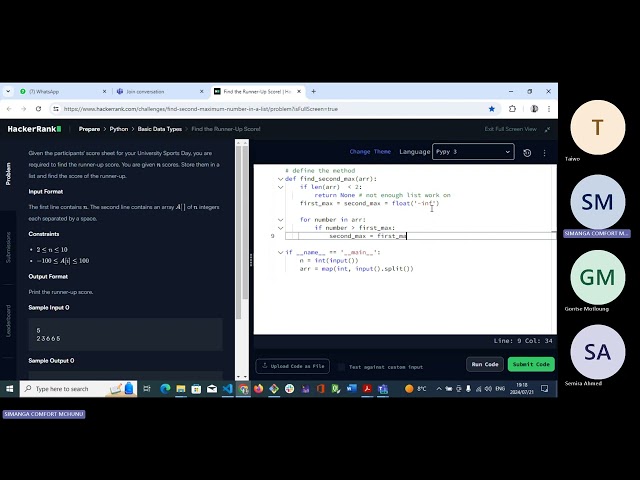Open Microsoft Teams from the taskbar
Screen dimensions: 640x480
pyautogui.click(x=382, y=389)
